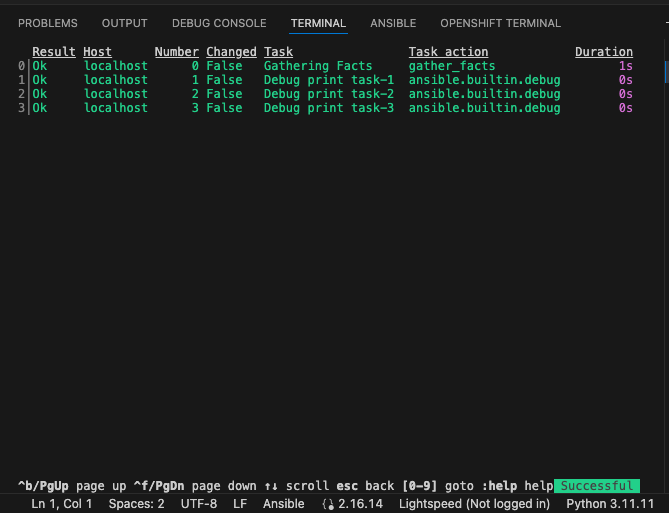The height and width of the screenshot is (513, 669).
Task: Click ansible.builtin.debug in the task-1 row
Action: [484, 80]
